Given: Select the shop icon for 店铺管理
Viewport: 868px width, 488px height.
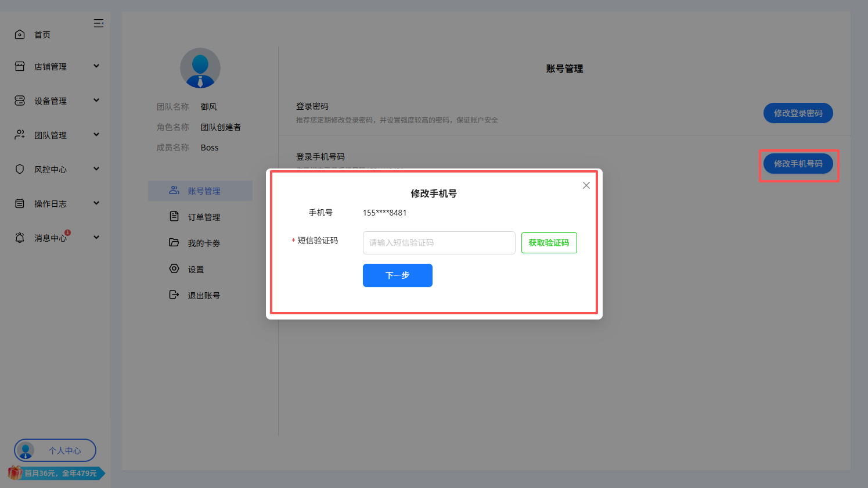Looking at the screenshot, I should pos(20,66).
